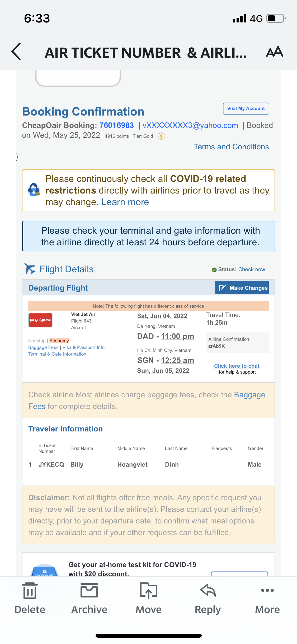The width and height of the screenshot is (297, 644).
Task: Check now flight status link
Action: (x=252, y=269)
